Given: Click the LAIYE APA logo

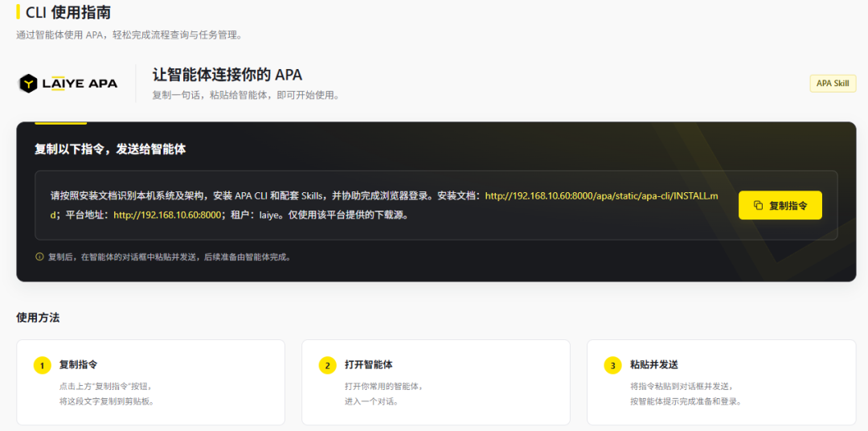Looking at the screenshot, I should [x=68, y=84].
